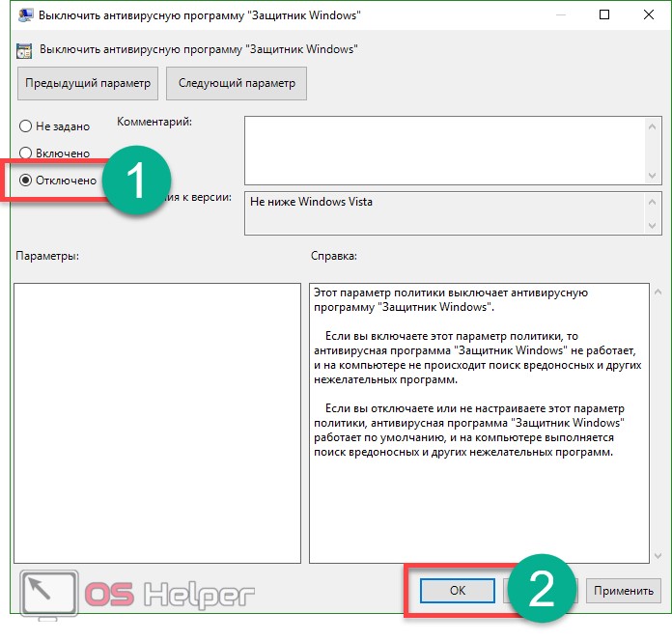Close the dialog with the X button
Viewport: 672px width, 641px height.
[649, 15]
